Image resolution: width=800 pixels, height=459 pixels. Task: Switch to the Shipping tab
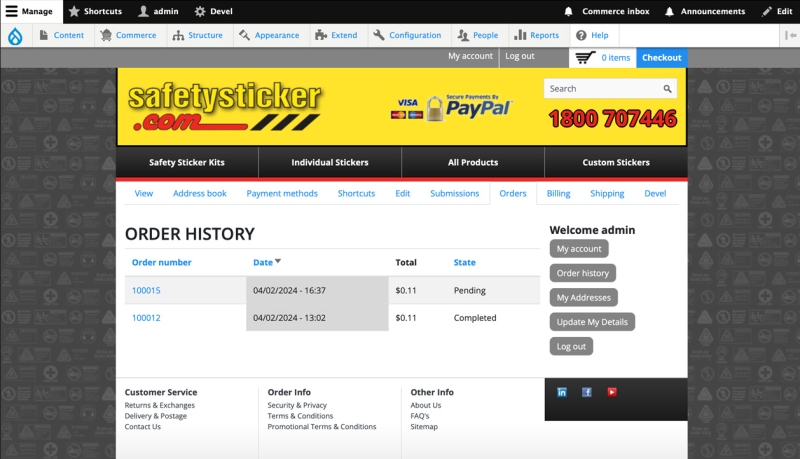tap(607, 193)
